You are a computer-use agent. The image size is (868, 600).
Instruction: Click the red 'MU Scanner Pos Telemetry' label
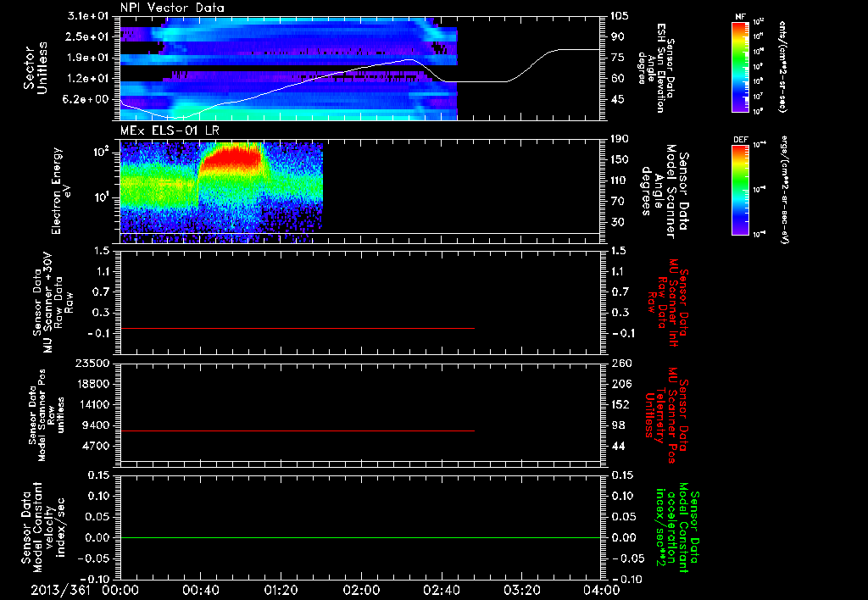[x=666, y=415]
